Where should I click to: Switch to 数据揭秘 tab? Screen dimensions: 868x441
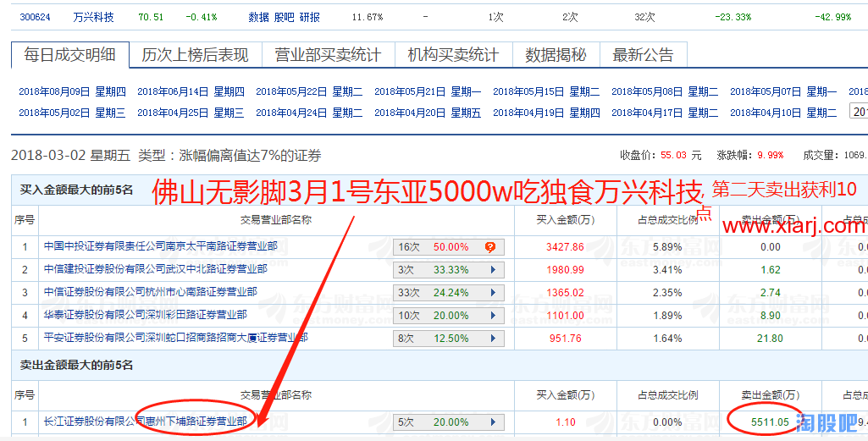click(x=556, y=55)
